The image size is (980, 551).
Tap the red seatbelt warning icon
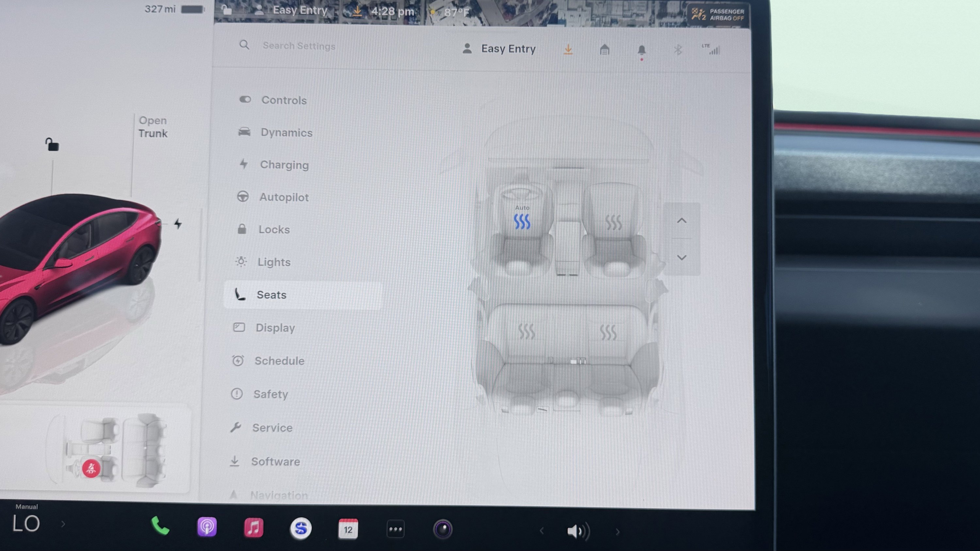[x=91, y=468]
